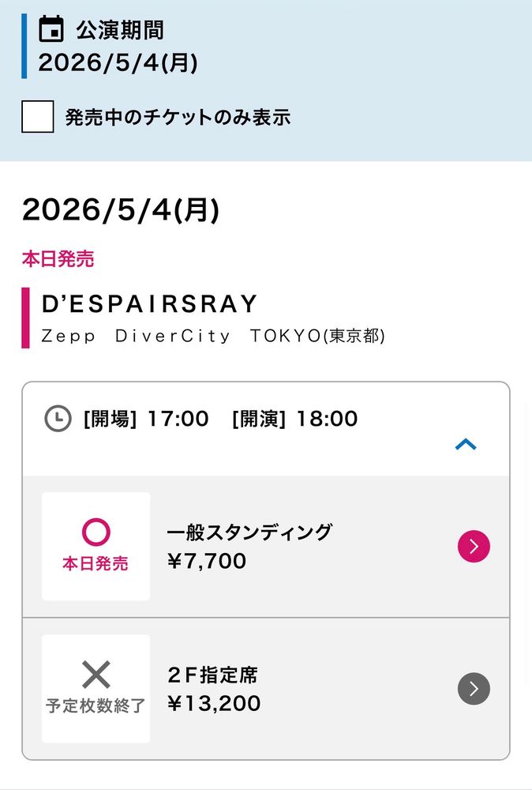The image size is (532, 790).
Task: Enable the 発売中のチケットのみ表示 checkbox
Action: (x=37, y=117)
